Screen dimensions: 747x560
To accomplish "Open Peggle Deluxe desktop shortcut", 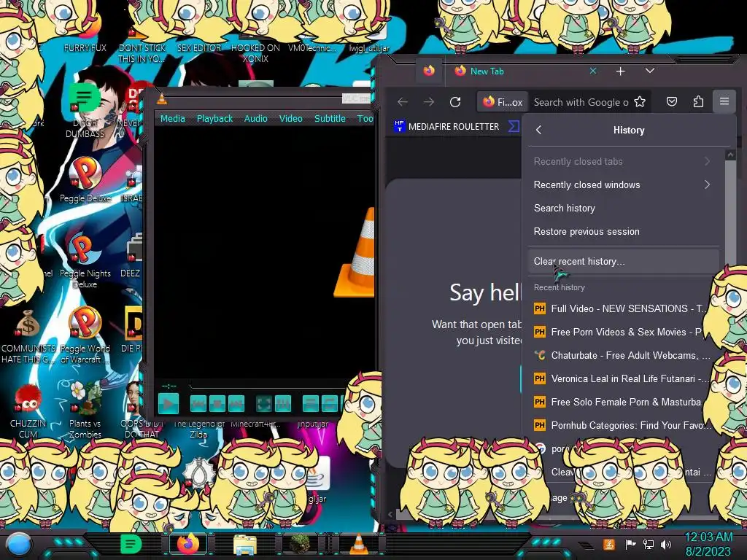I will (x=85, y=179).
